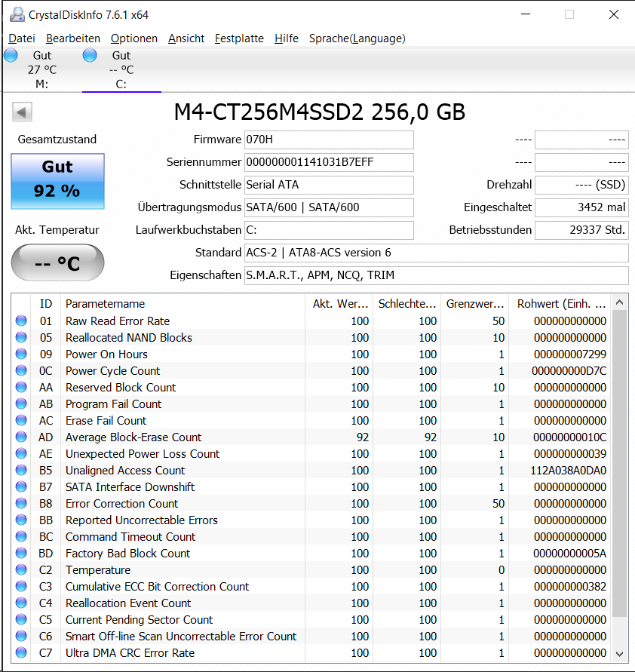635x672 pixels.
Task: Select raw value 112A038A0DA0
Action: tap(568, 470)
